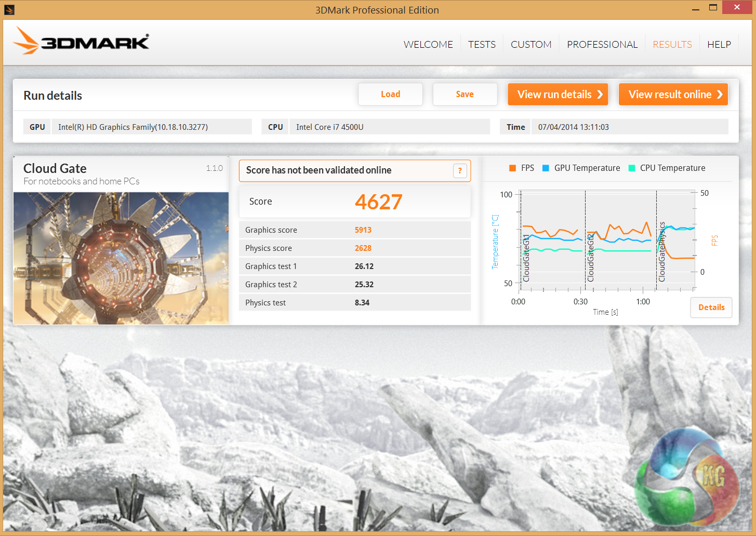756x536 pixels.
Task: Open chart Details button
Action: [711, 307]
